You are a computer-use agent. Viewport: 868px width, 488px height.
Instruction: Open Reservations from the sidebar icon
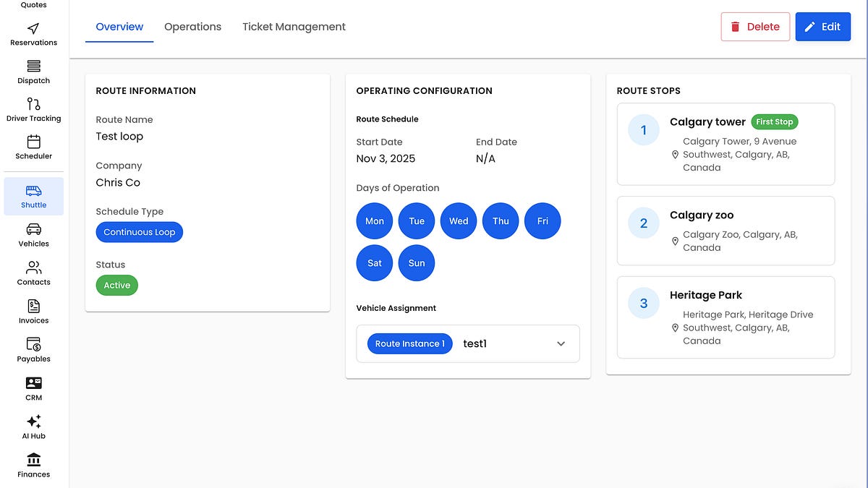pos(33,29)
